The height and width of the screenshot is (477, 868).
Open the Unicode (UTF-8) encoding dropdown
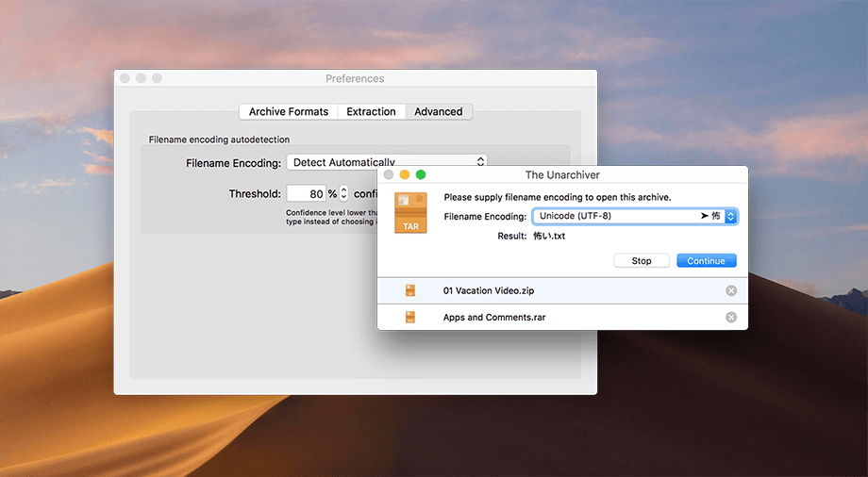[634, 216]
